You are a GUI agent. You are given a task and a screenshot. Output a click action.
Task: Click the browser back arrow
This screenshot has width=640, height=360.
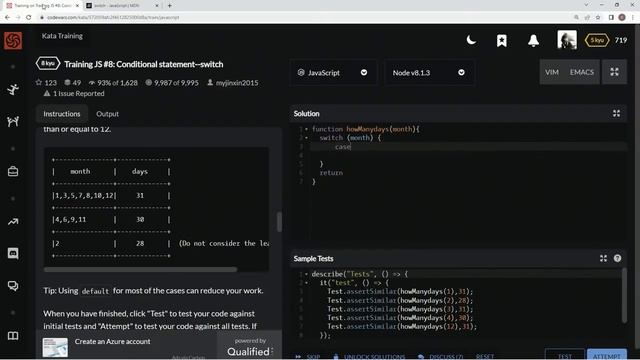click(x=7, y=17)
